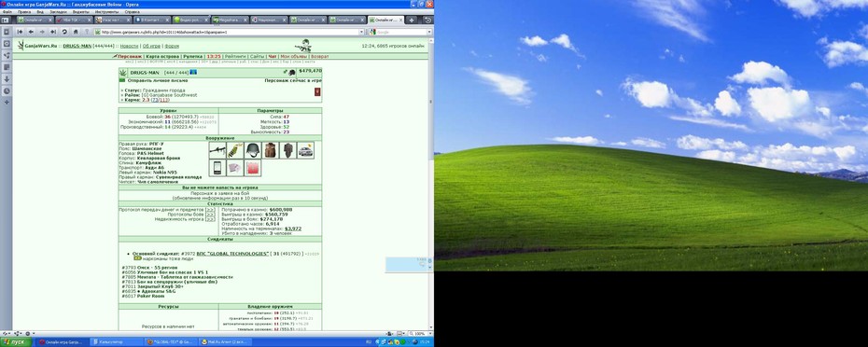
Task: Open the Форум link
Action: coord(172,46)
